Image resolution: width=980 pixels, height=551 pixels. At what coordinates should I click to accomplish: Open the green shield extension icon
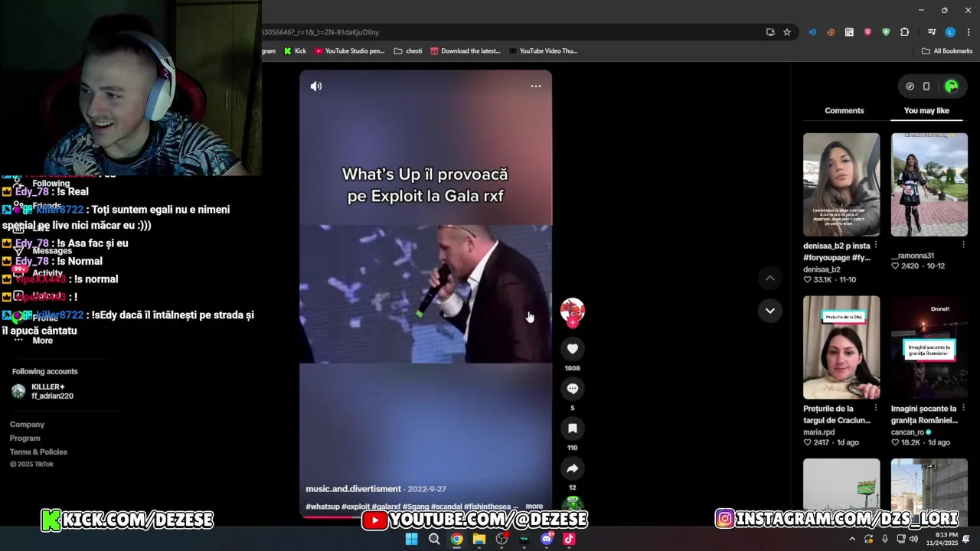pos(886,32)
